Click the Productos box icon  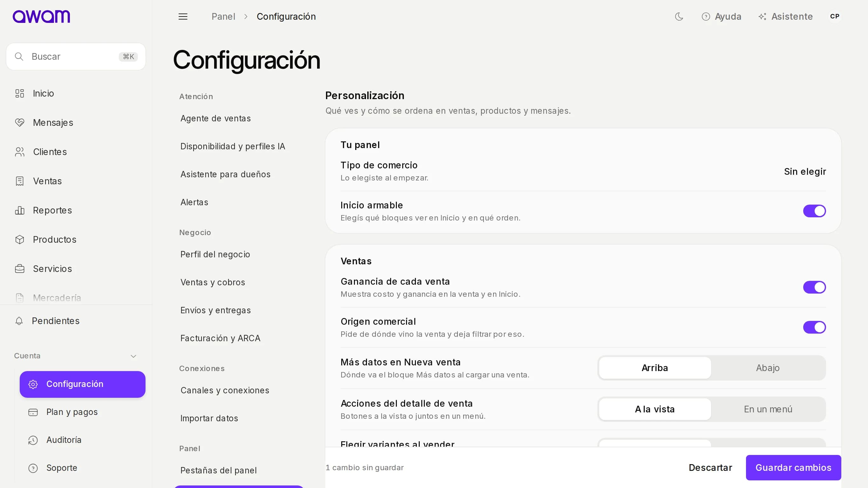tap(20, 240)
